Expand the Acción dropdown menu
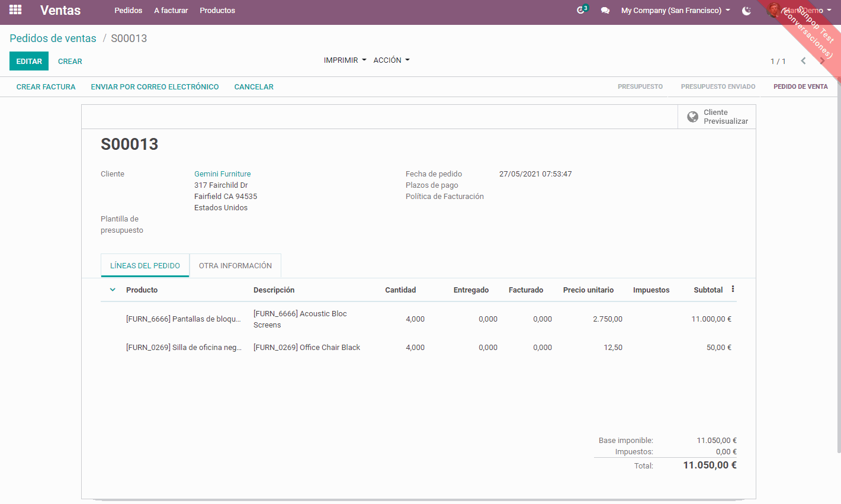Viewport: 841px width, 504px height. point(391,60)
